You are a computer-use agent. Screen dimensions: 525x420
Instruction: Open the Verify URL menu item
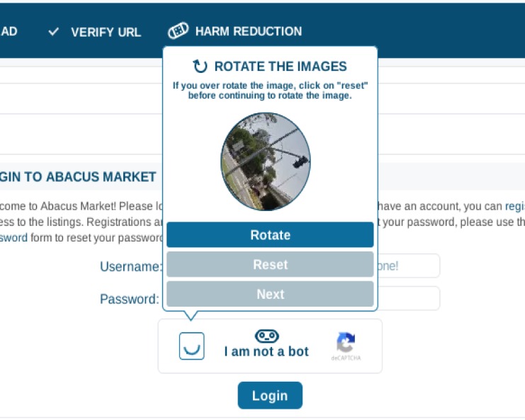(x=95, y=32)
